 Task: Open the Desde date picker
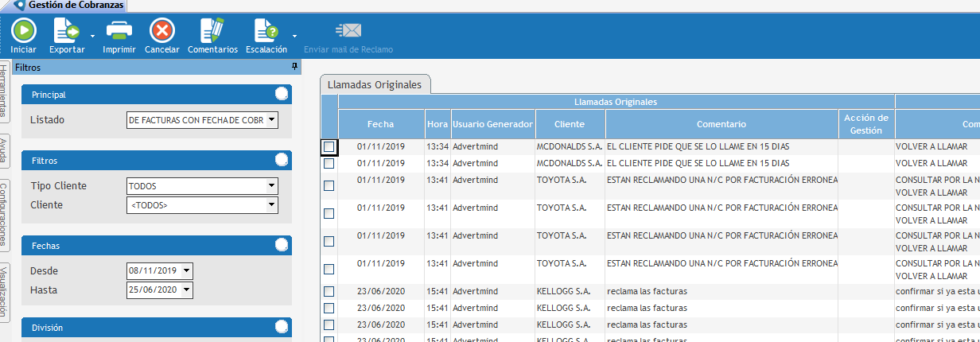(x=186, y=271)
